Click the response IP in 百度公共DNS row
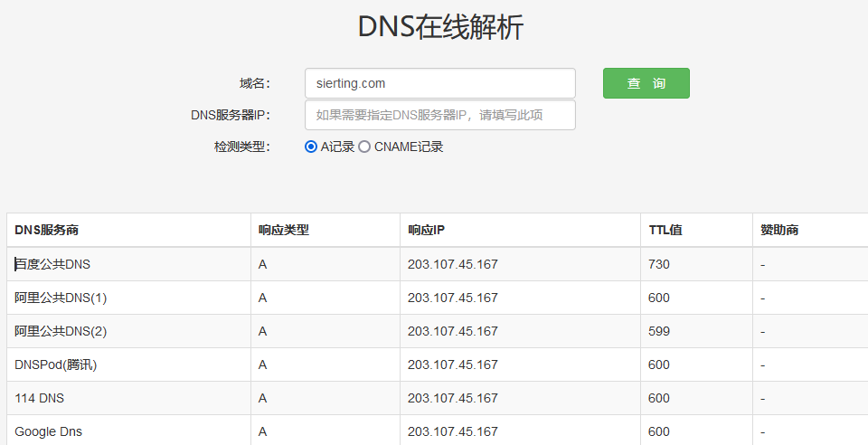Image resolution: width=868 pixels, height=445 pixels. click(x=453, y=265)
